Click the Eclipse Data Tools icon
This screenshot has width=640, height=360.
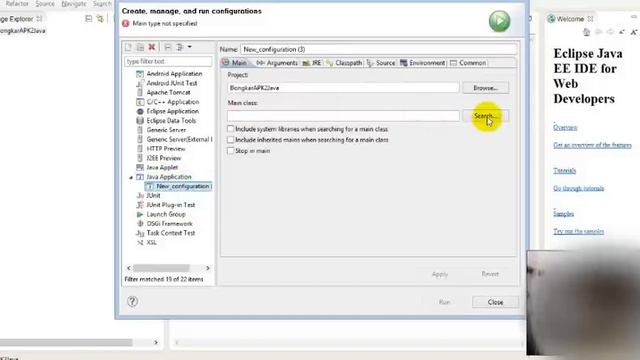coord(140,121)
